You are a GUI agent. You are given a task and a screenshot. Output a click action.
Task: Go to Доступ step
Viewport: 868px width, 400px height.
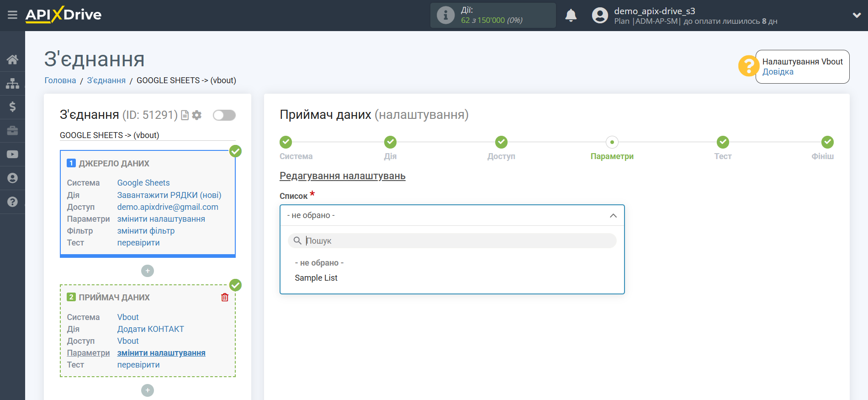(501, 142)
